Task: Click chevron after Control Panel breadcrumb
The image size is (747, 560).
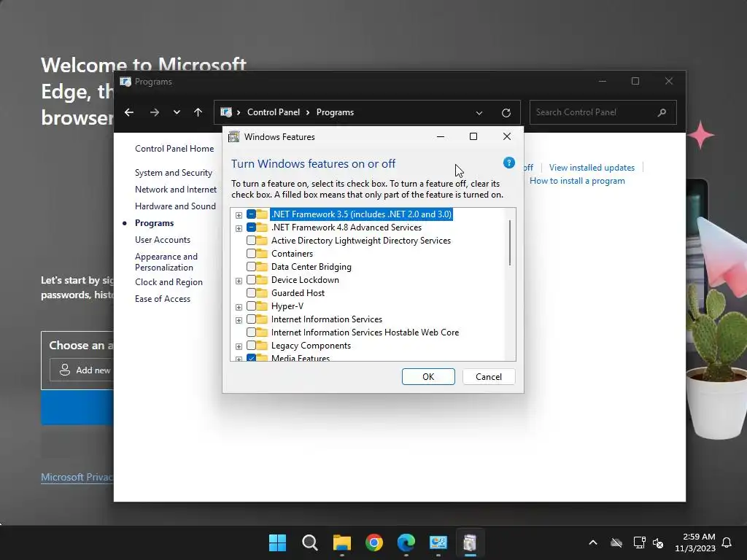Action: tap(308, 112)
